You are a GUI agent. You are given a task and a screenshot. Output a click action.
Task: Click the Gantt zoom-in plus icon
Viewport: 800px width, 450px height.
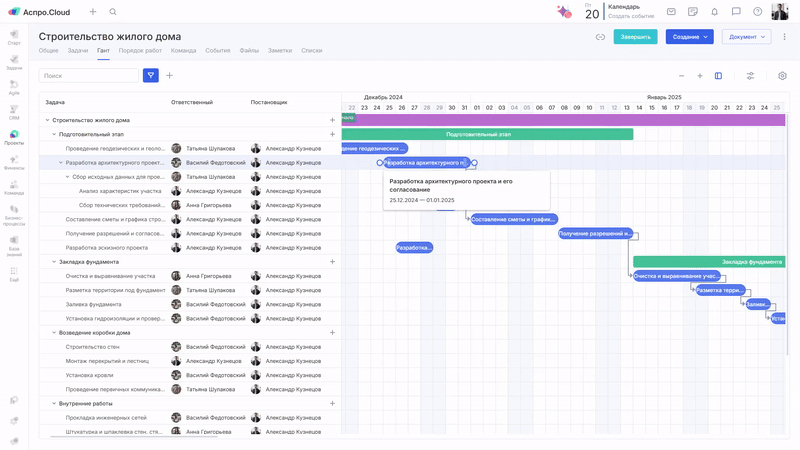700,76
